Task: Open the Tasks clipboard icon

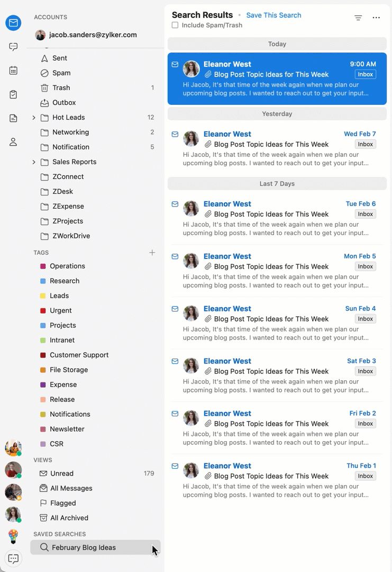Action: pos(13,94)
